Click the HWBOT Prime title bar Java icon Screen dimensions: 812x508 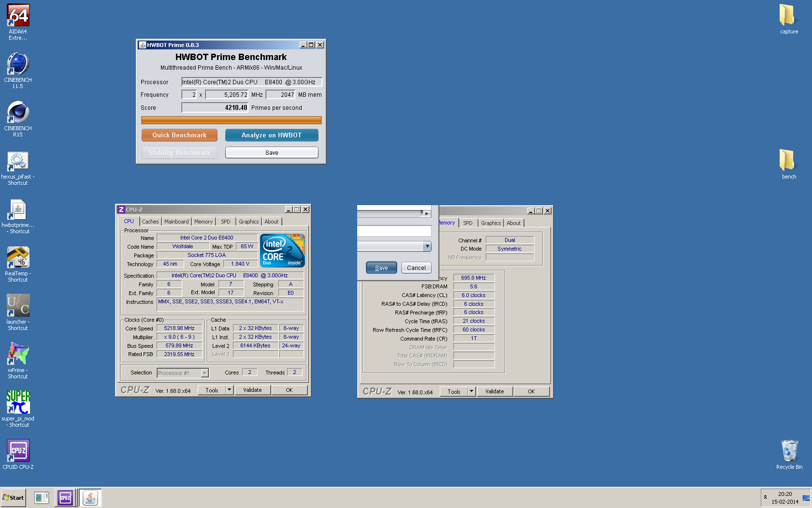coord(143,45)
